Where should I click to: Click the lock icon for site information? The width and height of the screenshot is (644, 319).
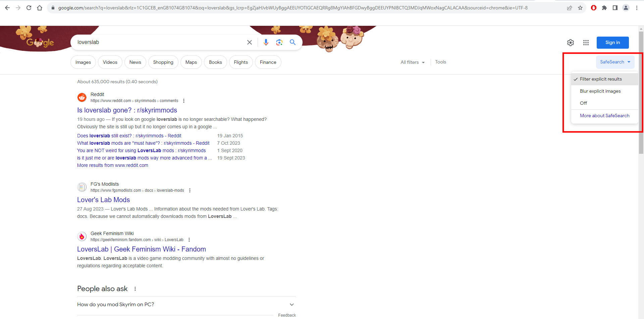pos(53,8)
